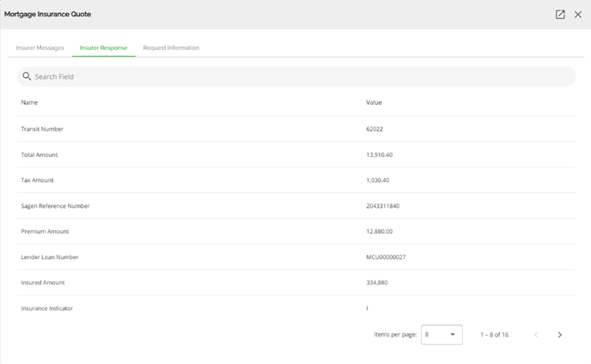The width and height of the screenshot is (591, 364).
Task: Click the Lender Loan Number value MCU00000027
Action: point(386,257)
